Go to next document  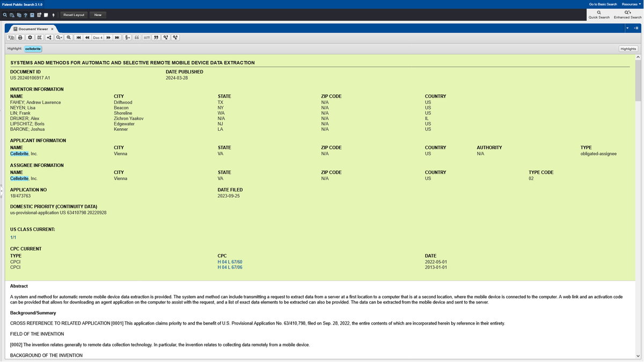click(108, 38)
